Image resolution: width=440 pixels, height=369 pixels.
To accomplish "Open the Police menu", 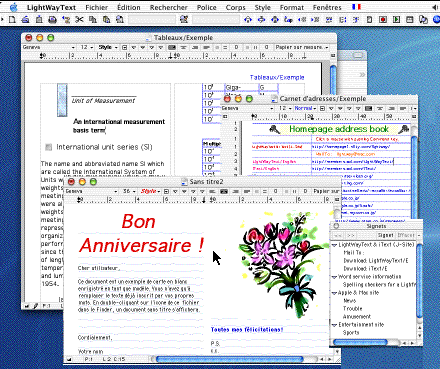I will (x=206, y=7).
